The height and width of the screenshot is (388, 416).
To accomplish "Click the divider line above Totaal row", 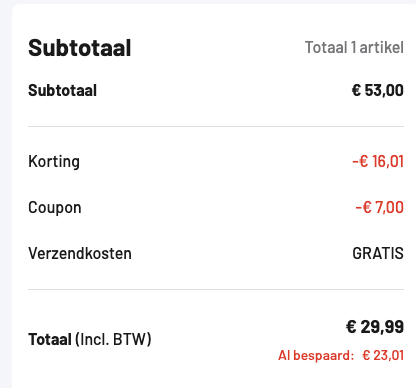I will (216, 289).
